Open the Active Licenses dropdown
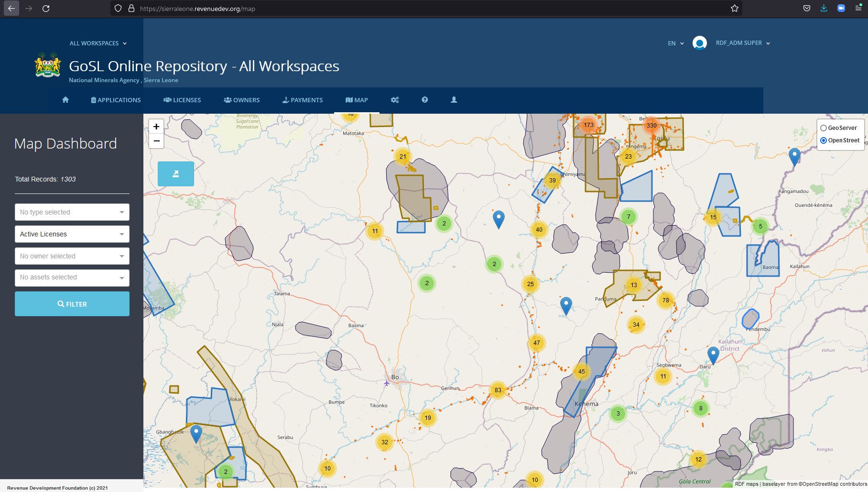This screenshot has height=492, width=868. click(72, 234)
